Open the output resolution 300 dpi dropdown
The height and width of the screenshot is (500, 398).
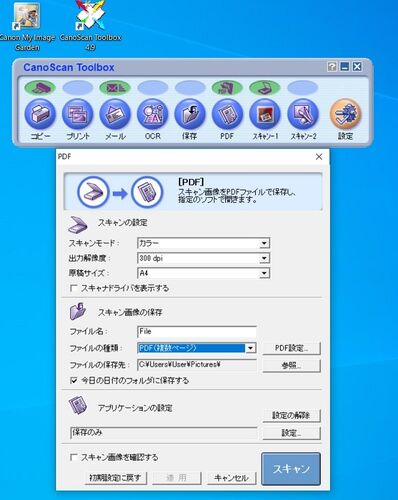tap(264, 258)
